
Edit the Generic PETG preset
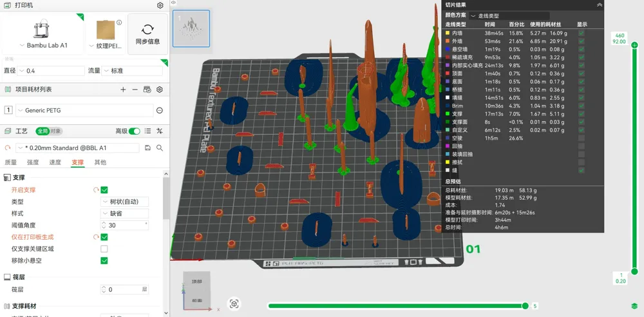160,110
